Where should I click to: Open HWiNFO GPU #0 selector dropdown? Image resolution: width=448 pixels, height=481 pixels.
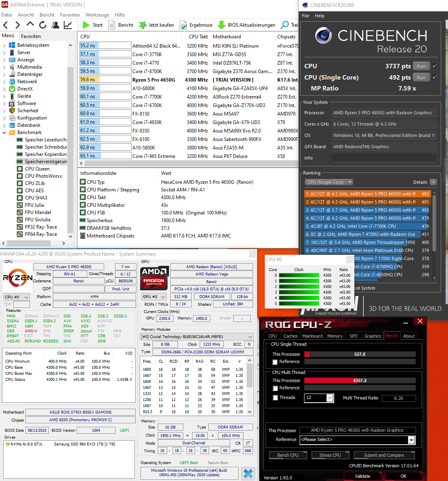tap(154, 297)
